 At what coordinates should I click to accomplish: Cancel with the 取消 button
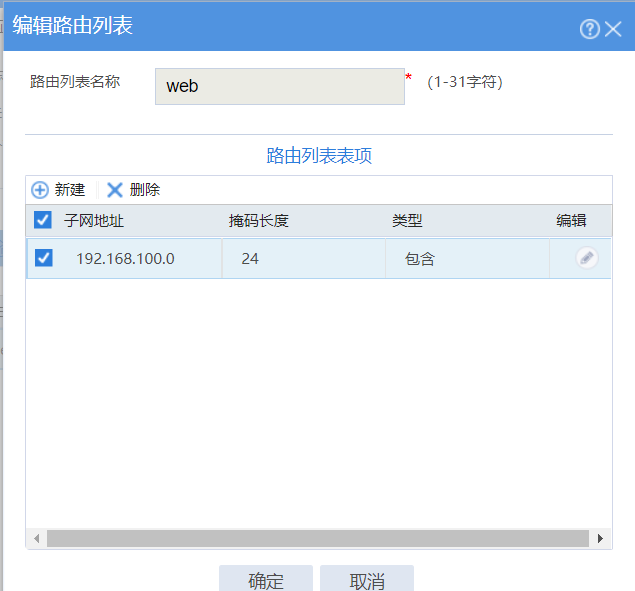pos(367,579)
